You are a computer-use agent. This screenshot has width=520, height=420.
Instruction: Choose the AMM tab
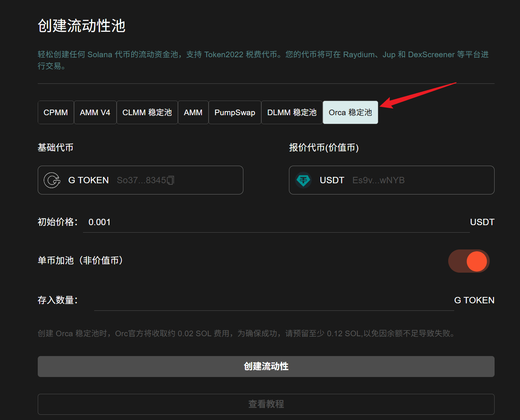pyautogui.click(x=193, y=112)
